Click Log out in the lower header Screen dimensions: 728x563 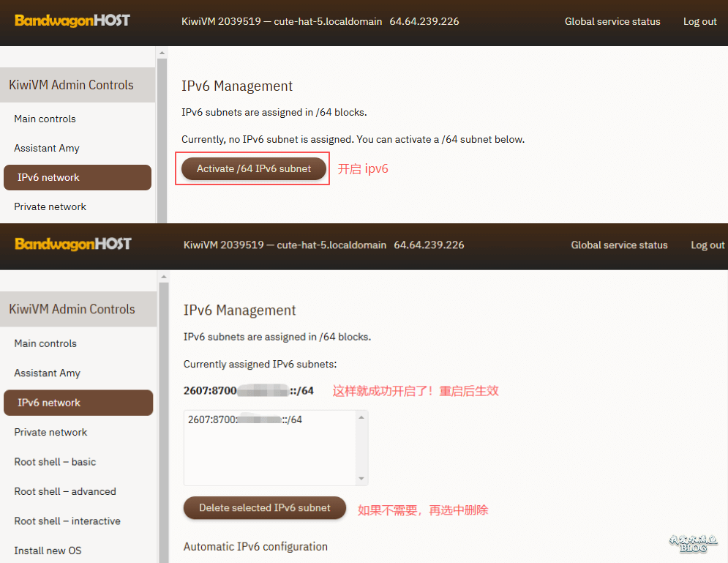[x=708, y=245]
